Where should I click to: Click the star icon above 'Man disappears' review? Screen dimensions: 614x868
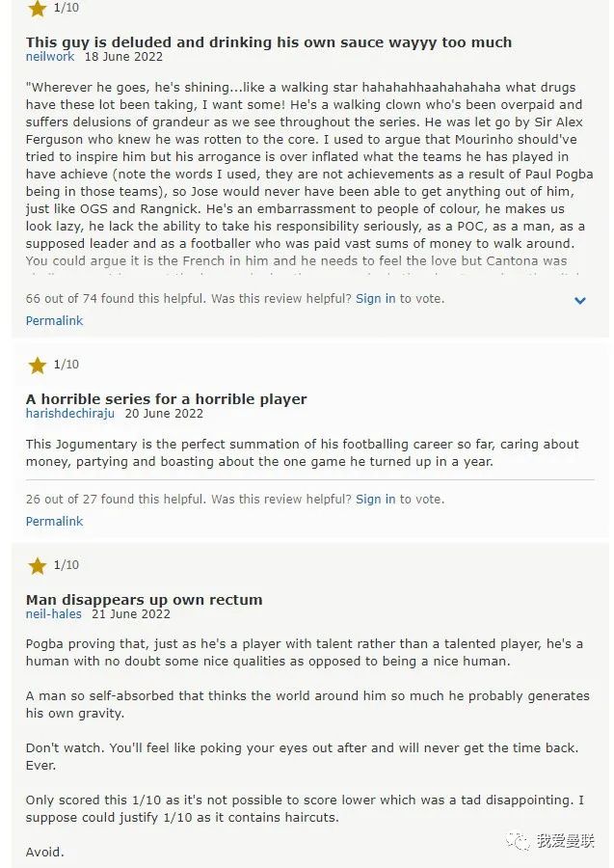38,565
